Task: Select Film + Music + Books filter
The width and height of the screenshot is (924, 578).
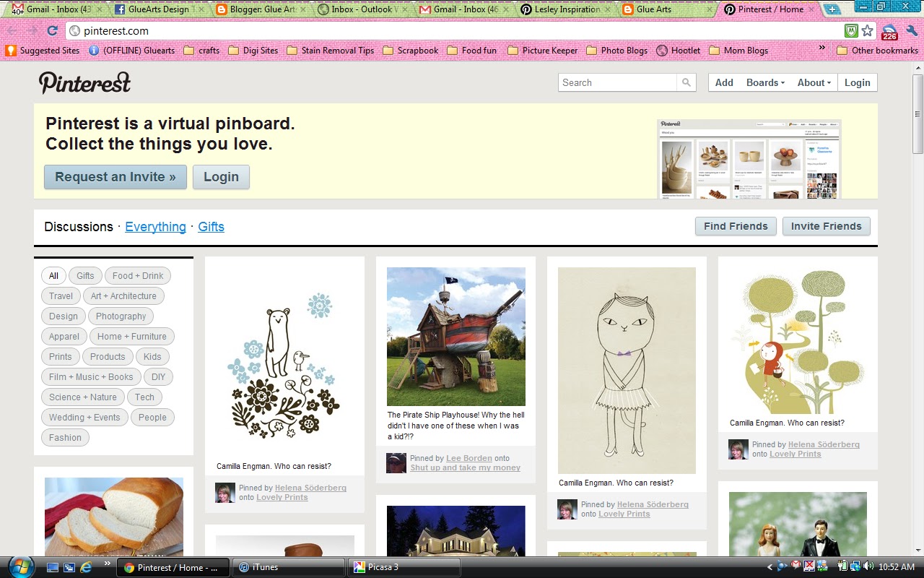Action: (x=91, y=376)
